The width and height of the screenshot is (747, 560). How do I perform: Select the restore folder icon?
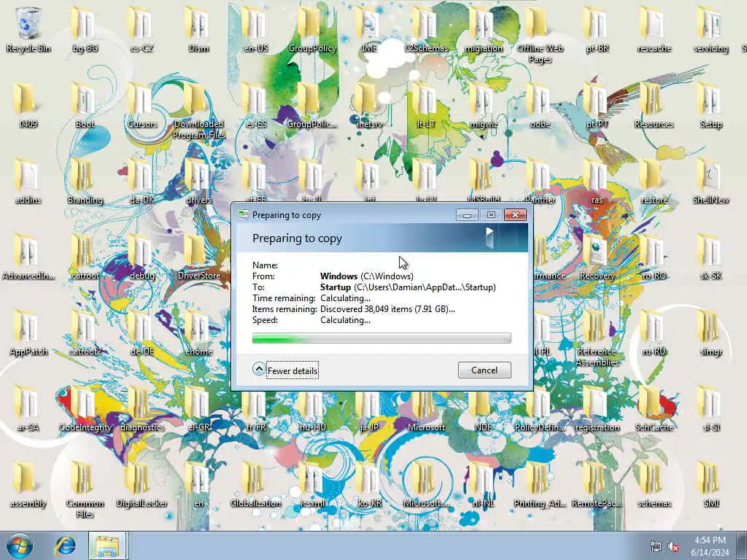point(654,181)
